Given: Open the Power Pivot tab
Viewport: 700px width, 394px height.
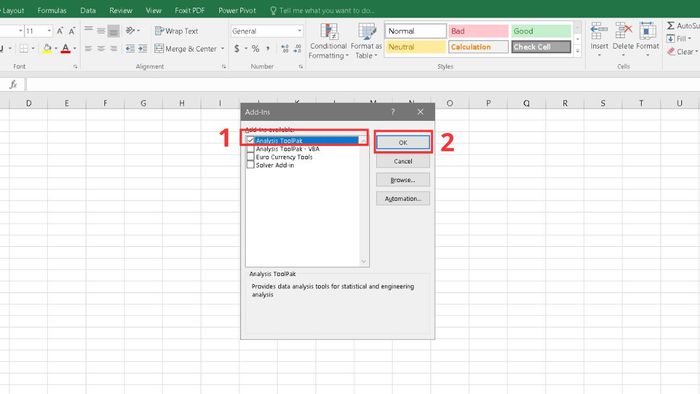Looking at the screenshot, I should pyautogui.click(x=237, y=10).
